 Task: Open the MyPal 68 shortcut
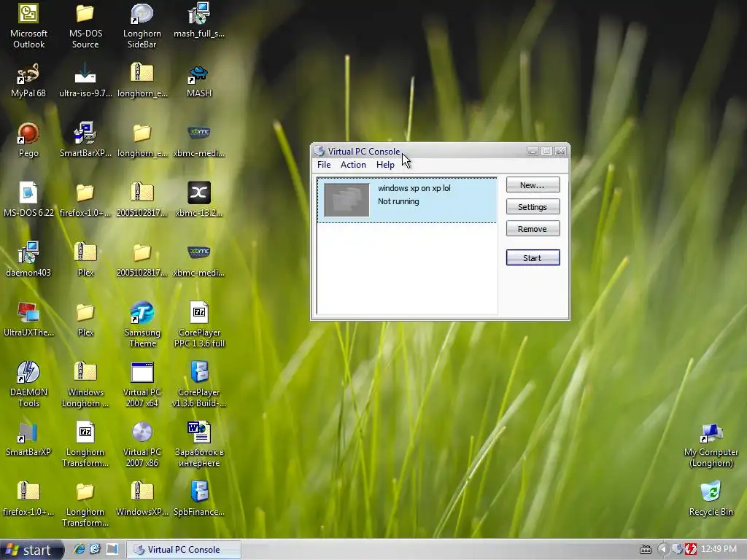click(28, 80)
